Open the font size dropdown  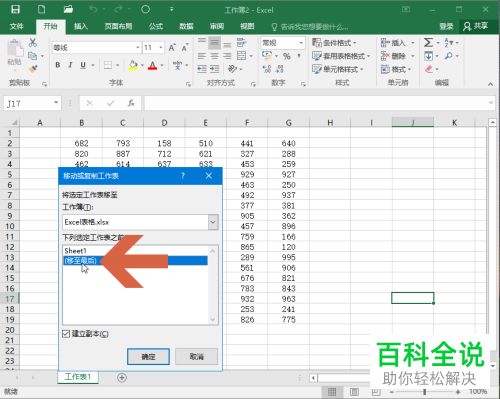pos(161,48)
